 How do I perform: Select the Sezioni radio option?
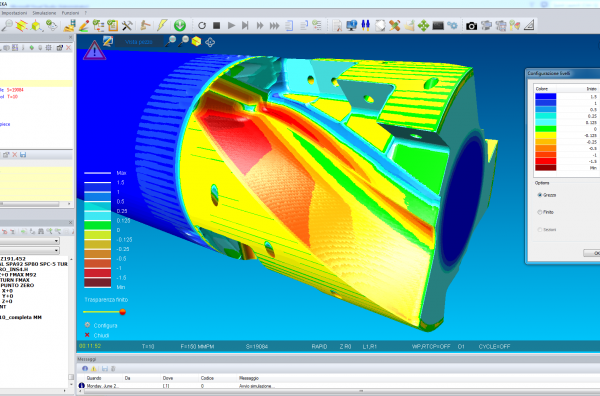click(540, 230)
